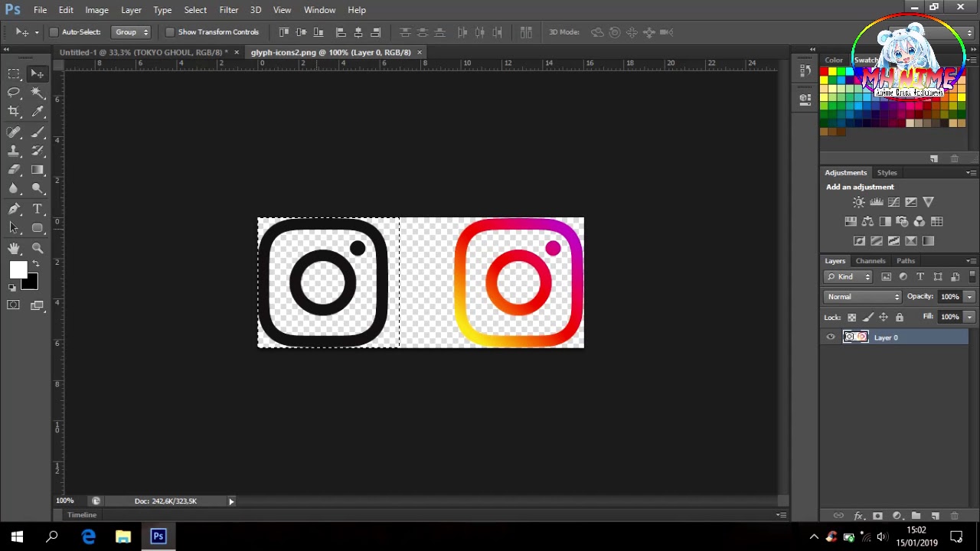
Task: Open the Image menu
Action: 96,10
